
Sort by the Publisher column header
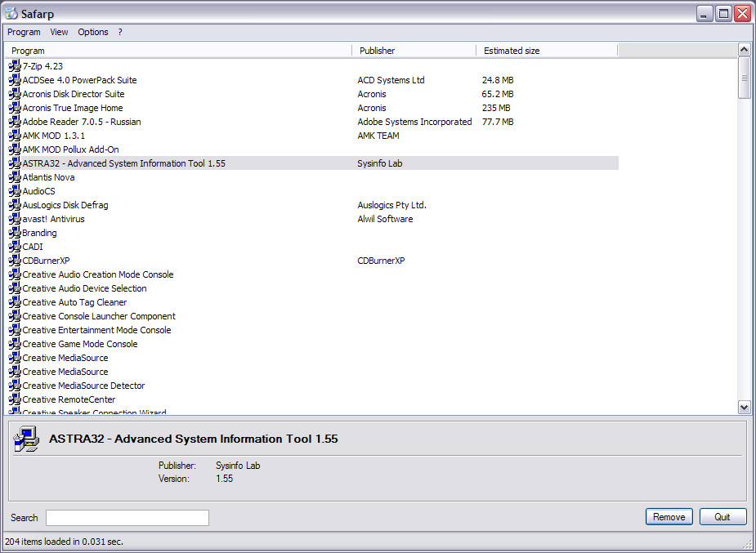point(414,51)
